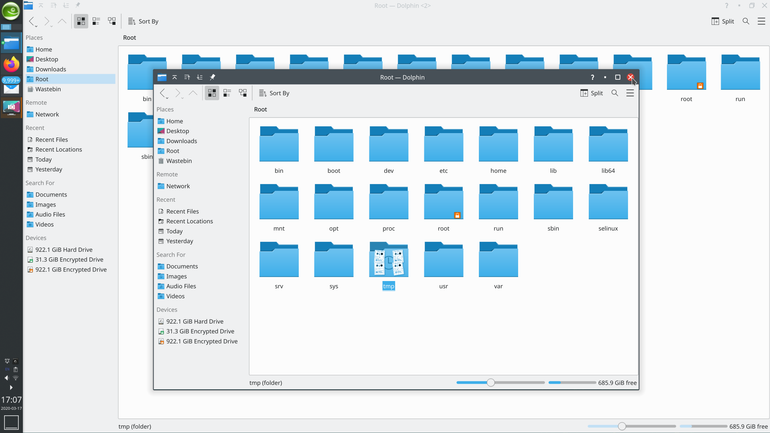Image resolution: width=770 pixels, height=433 pixels.
Task: Launch Firefox from the left panel
Action: point(11,64)
